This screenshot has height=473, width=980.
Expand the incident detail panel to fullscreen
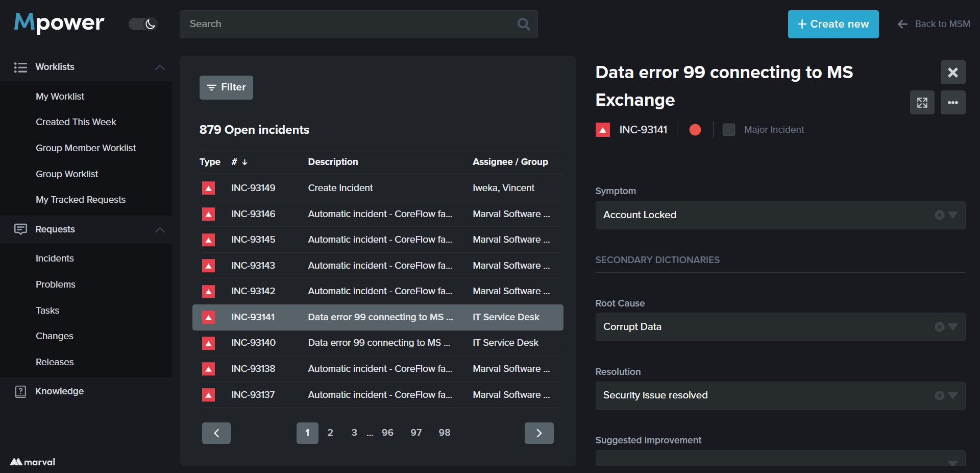(x=922, y=103)
